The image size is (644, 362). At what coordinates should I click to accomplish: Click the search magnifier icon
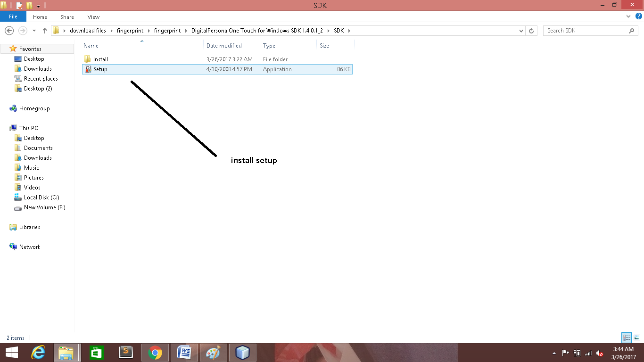pos(632,31)
